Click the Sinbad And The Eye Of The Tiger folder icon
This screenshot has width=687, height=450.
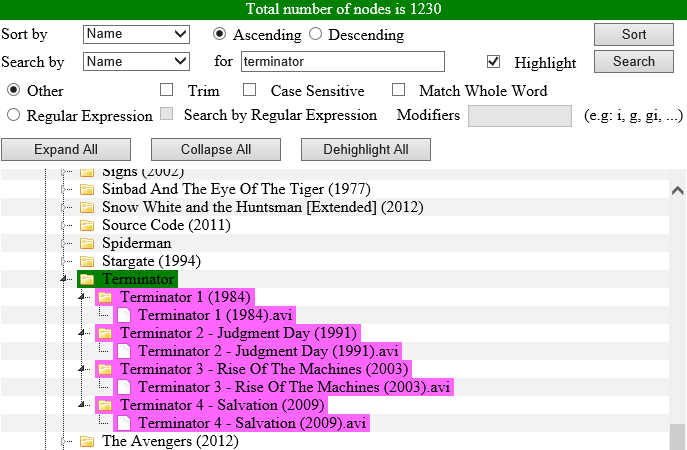[x=87, y=189]
